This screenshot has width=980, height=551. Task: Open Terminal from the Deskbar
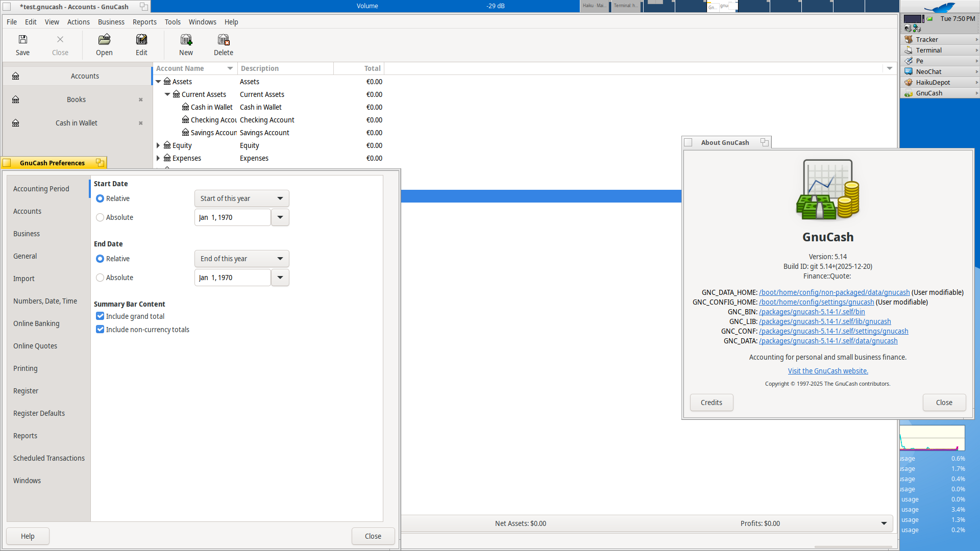click(x=939, y=50)
